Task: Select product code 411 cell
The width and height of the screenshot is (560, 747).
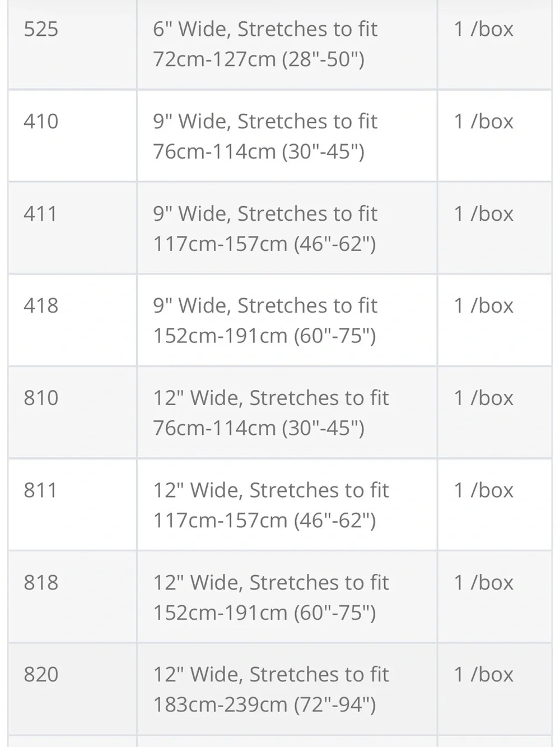Action: 72,228
